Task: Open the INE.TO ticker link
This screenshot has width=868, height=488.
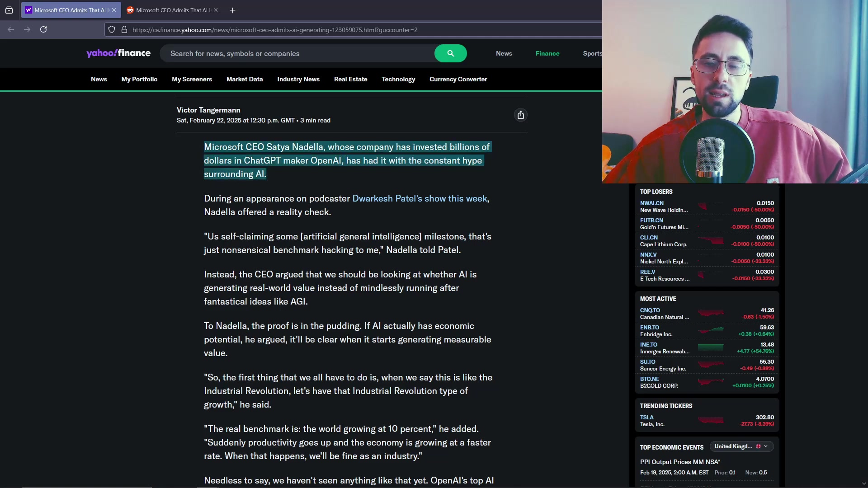Action: coord(648,345)
